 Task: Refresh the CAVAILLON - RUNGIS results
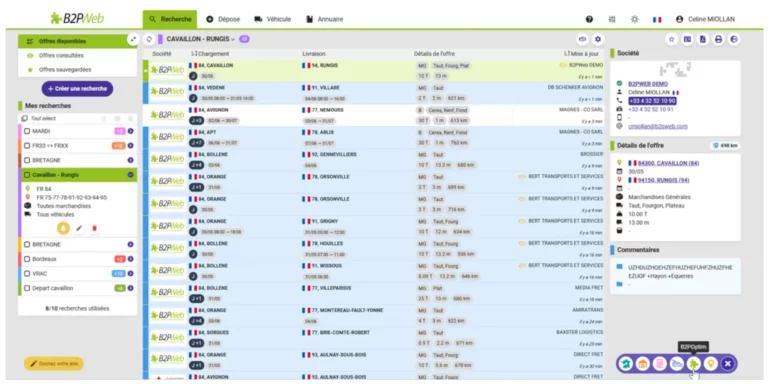tap(149, 39)
